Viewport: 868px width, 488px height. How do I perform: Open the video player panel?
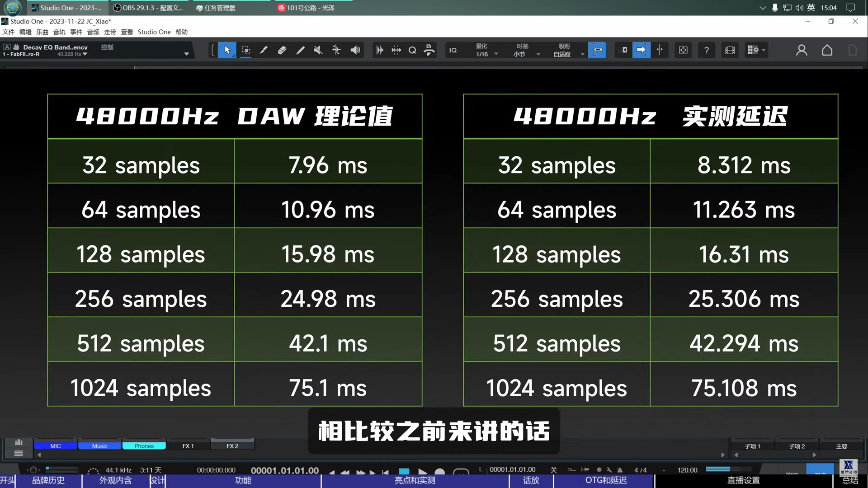pos(730,50)
